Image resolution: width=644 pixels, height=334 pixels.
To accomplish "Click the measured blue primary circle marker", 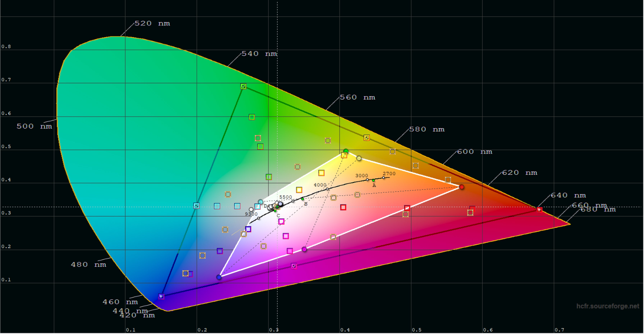I will pyautogui.click(x=219, y=277).
